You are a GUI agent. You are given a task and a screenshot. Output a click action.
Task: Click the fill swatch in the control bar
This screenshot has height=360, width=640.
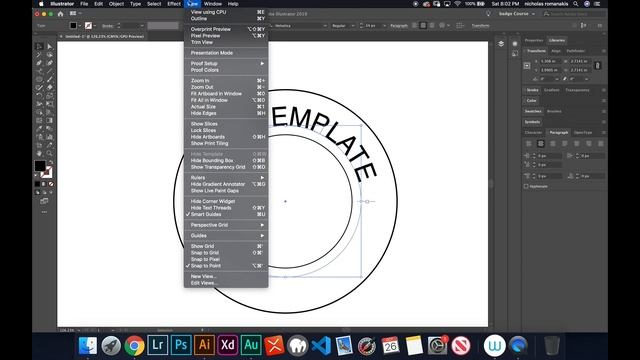[73, 25]
